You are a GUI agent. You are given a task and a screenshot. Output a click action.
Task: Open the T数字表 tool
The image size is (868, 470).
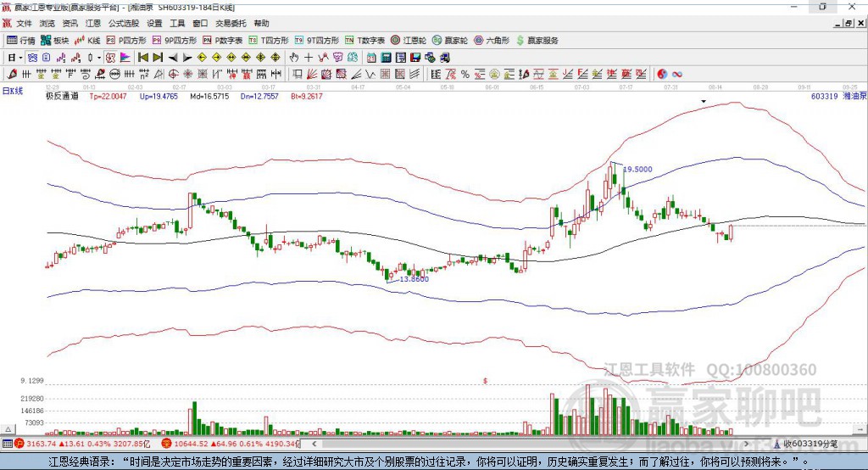coord(364,41)
